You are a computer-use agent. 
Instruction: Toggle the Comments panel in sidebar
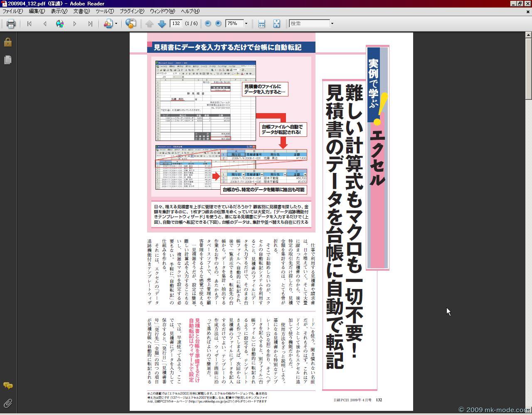point(7,385)
